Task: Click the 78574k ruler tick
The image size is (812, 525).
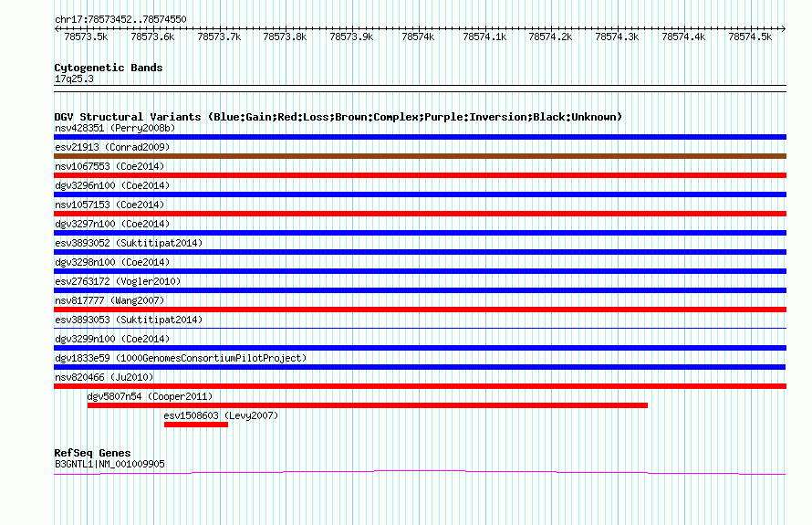Action: tap(419, 37)
